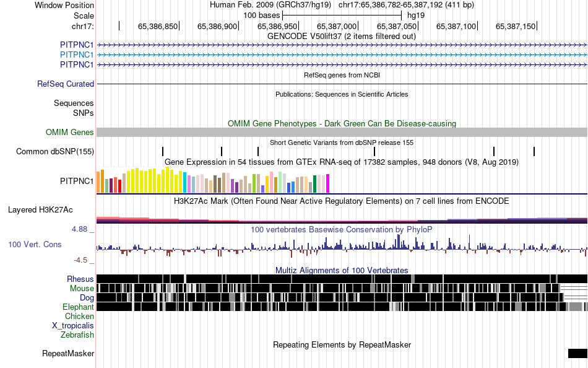Click the topmost PITPNC1 transcript label
Screen dimensions: 588x368
point(77,45)
